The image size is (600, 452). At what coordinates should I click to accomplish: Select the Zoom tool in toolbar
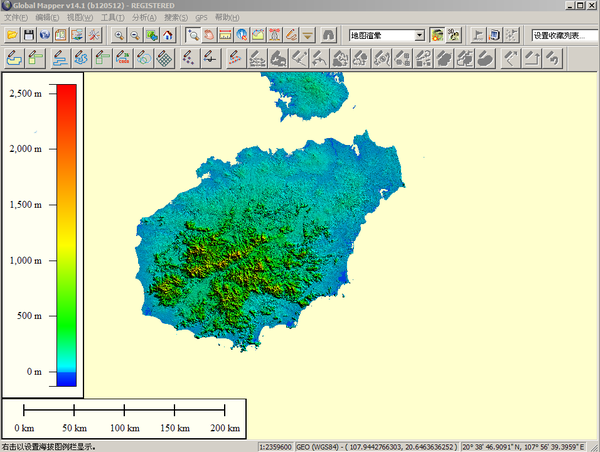point(193,35)
